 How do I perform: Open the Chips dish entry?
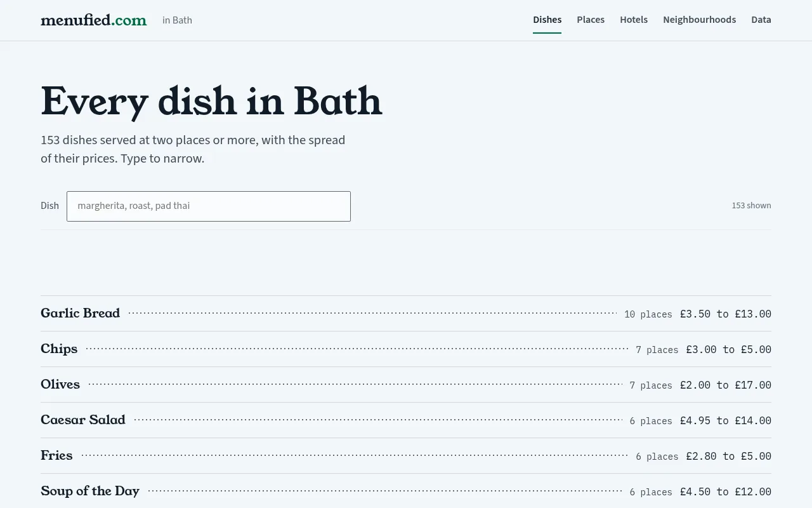[x=406, y=349]
